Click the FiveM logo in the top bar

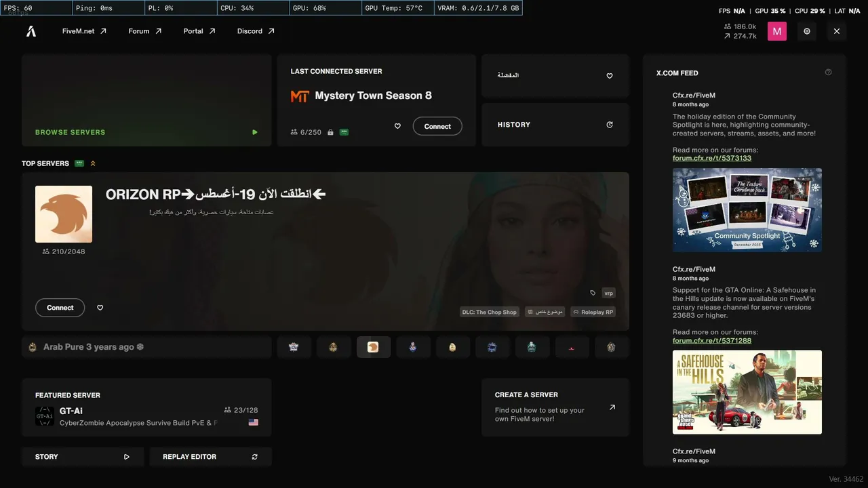click(31, 31)
